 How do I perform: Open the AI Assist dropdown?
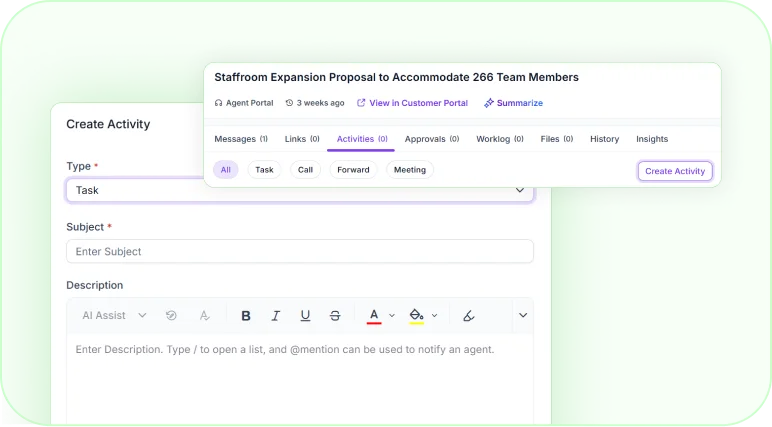point(114,316)
